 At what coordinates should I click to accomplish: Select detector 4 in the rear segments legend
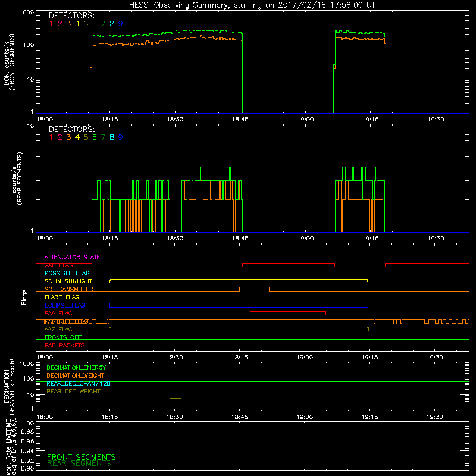click(x=77, y=137)
